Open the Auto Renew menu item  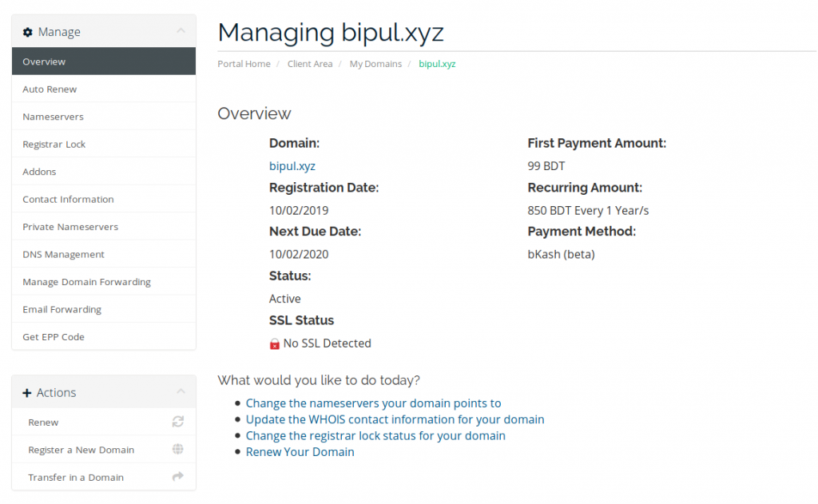click(x=104, y=89)
